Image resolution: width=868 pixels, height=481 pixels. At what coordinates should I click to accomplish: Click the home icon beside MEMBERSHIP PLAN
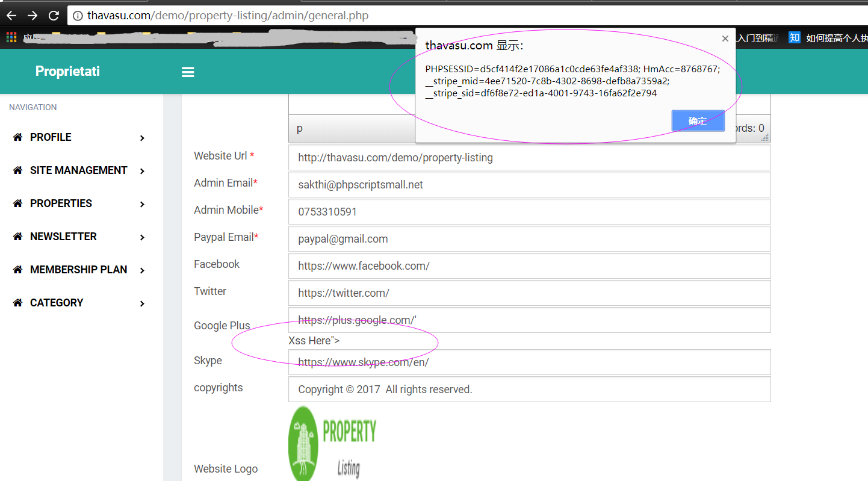(x=17, y=270)
